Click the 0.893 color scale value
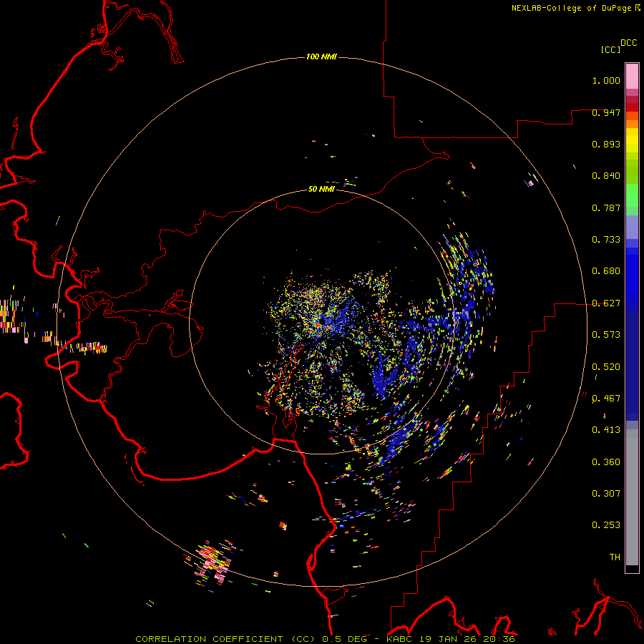644x644 pixels. 606,144
